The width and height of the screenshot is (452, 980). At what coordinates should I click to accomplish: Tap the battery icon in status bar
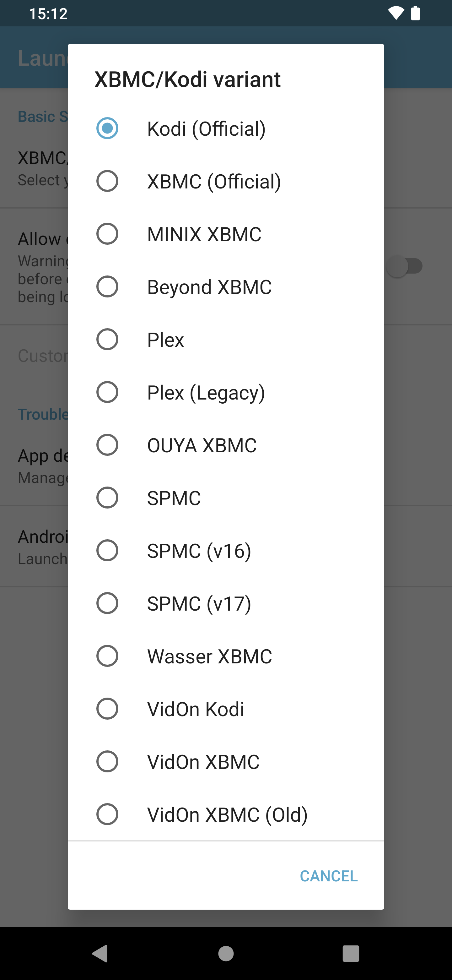[x=416, y=13]
